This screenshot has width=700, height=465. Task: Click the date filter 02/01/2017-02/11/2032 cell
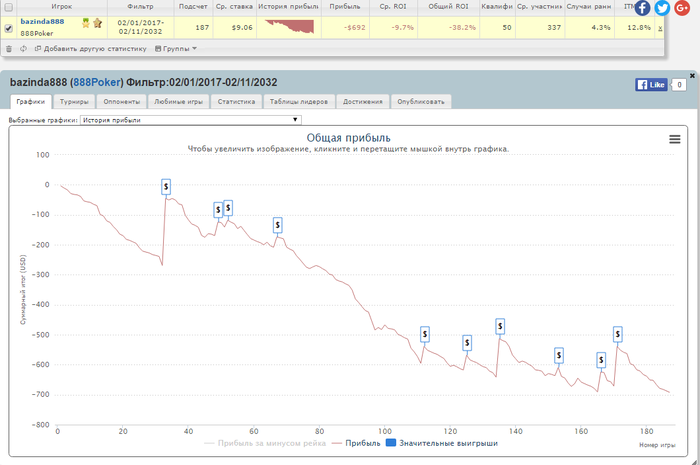pyautogui.click(x=140, y=27)
